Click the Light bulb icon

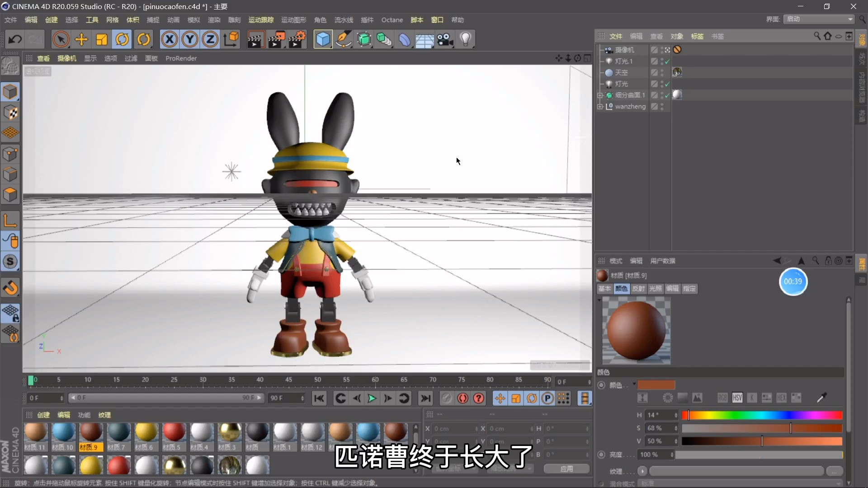coord(466,39)
